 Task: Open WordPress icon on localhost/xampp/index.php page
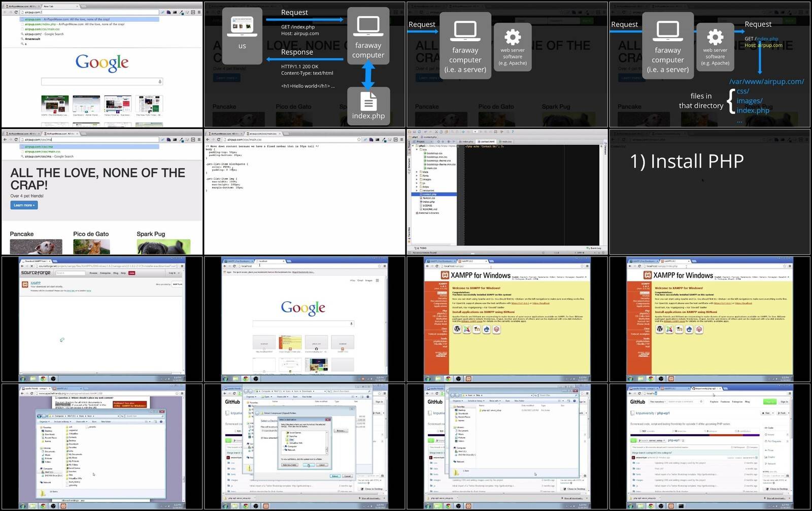pyautogui.click(x=660, y=329)
